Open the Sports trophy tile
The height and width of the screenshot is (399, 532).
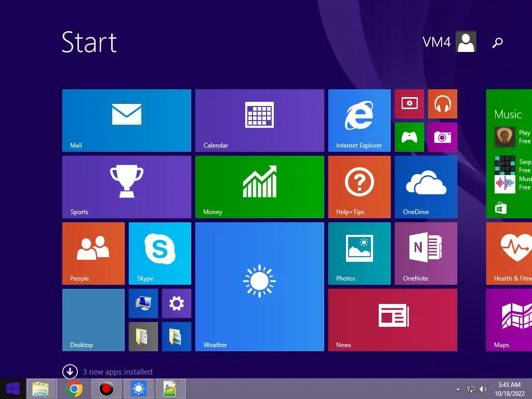[127, 187]
